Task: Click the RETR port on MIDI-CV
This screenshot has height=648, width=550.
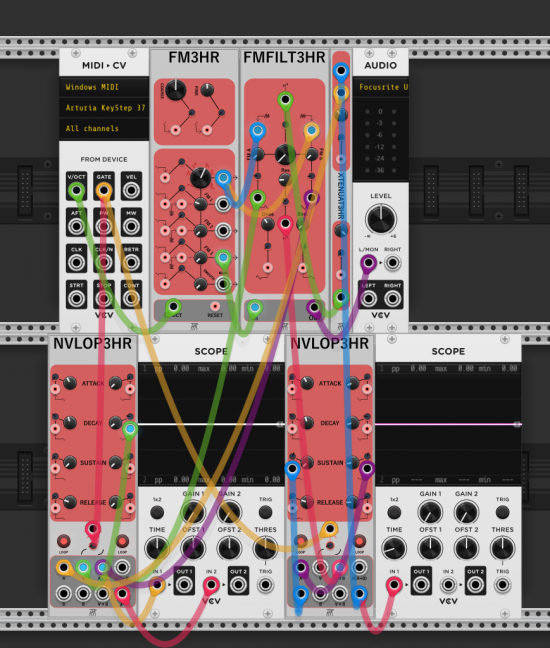Action: click(131, 262)
